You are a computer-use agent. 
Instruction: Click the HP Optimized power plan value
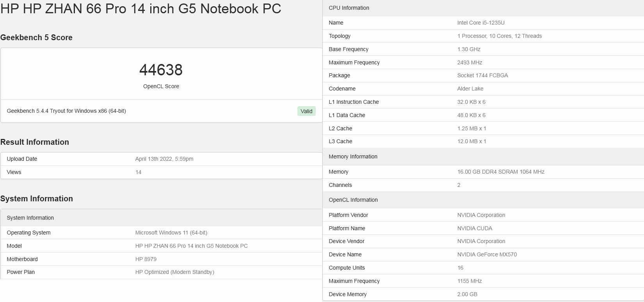coord(174,272)
